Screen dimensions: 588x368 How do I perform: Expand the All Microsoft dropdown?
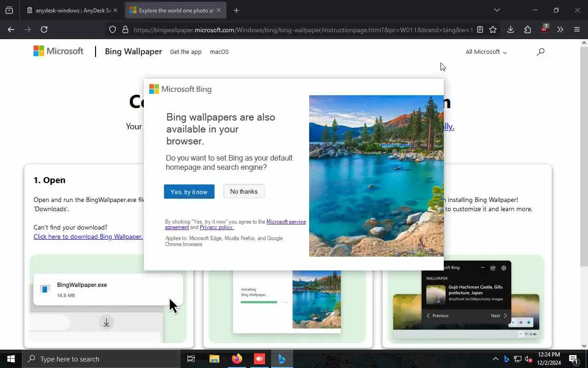pyautogui.click(x=486, y=52)
